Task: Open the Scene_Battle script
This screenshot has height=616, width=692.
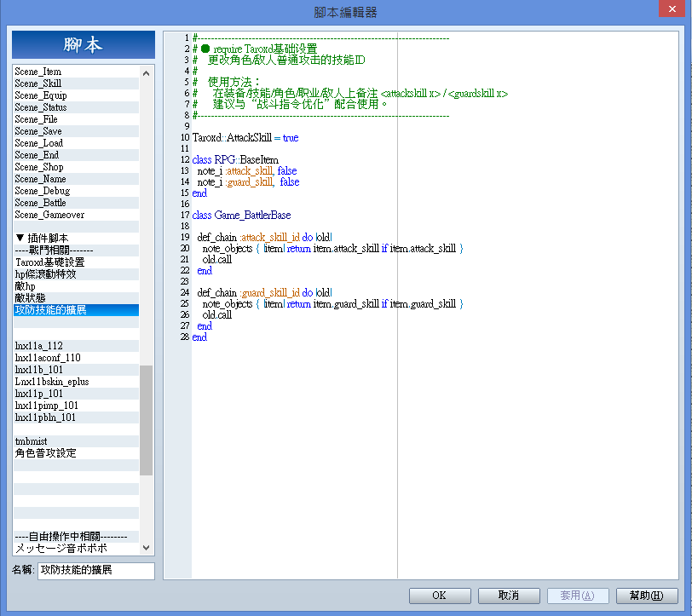Action: 77,203
